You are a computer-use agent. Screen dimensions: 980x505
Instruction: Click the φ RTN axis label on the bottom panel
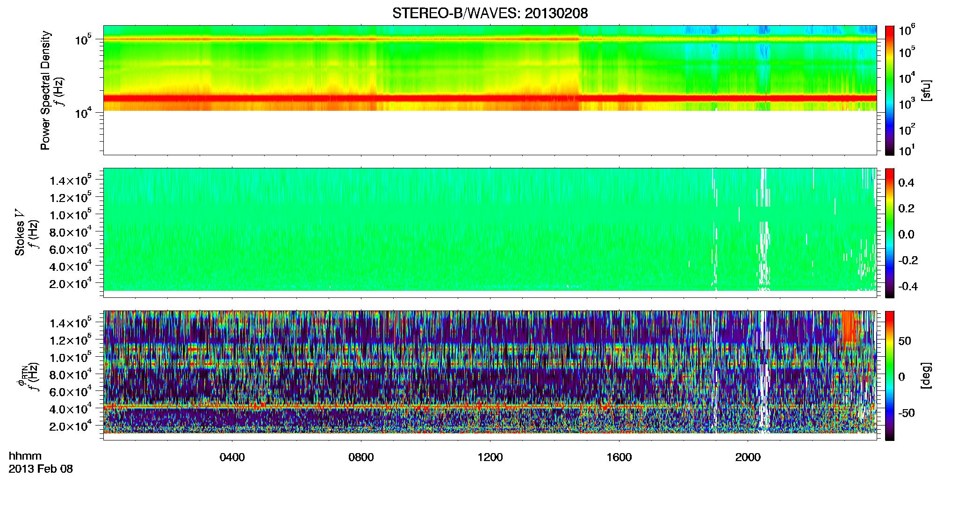(21, 375)
